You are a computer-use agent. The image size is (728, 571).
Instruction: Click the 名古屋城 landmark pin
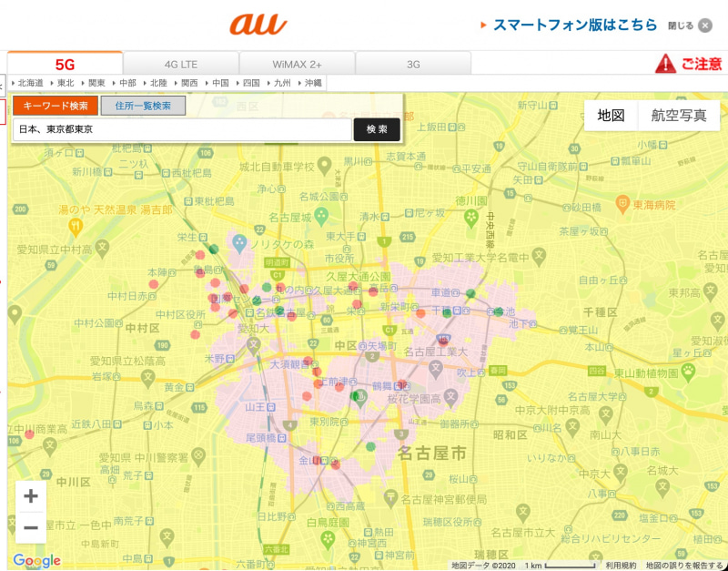point(321,216)
